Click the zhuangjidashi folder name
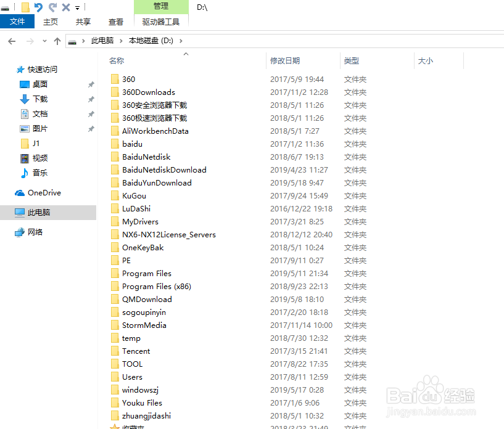 (x=146, y=416)
